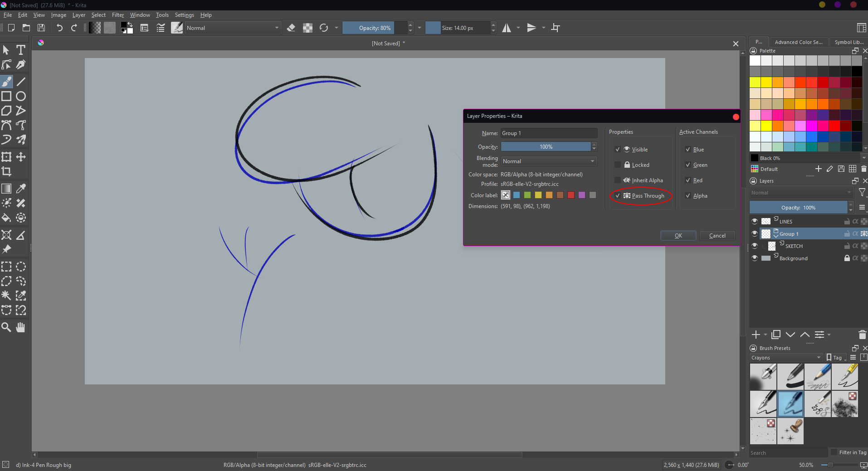
Task: Uncheck the Pass Through option
Action: (x=618, y=195)
